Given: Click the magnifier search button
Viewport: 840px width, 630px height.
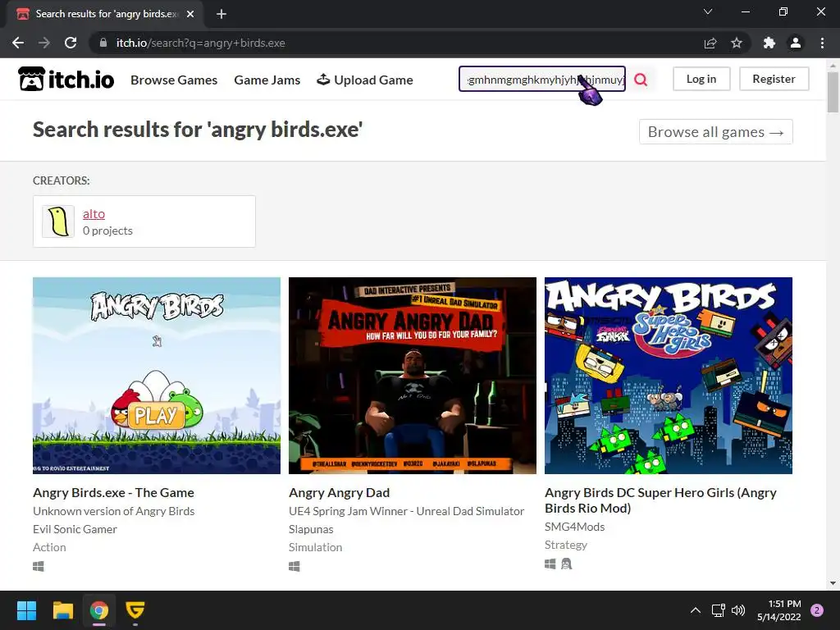Looking at the screenshot, I should point(641,80).
